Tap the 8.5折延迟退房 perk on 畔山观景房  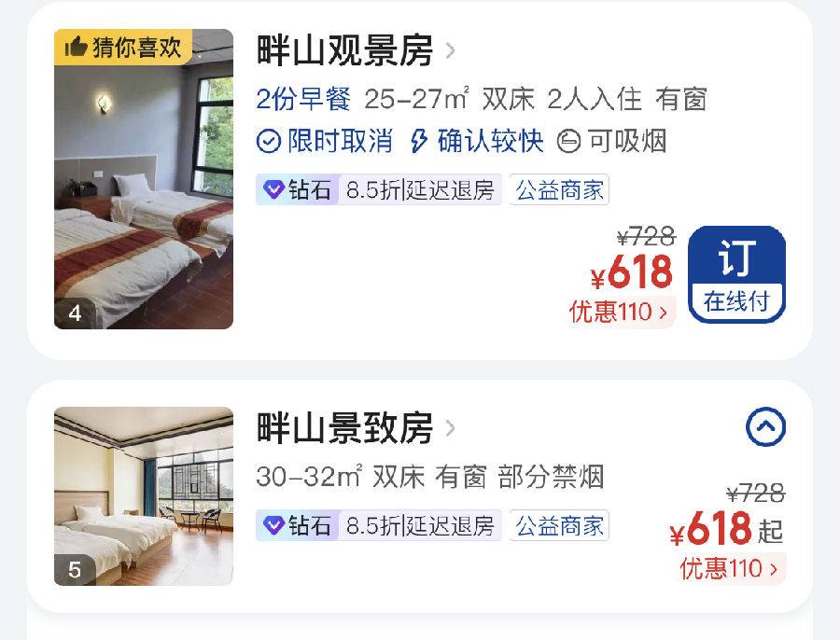coord(420,189)
